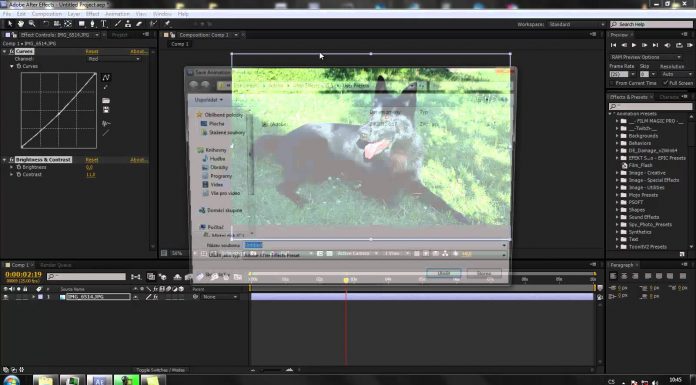Select the Rectangle shape tool
The height and width of the screenshot is (385, 696).
82,24
